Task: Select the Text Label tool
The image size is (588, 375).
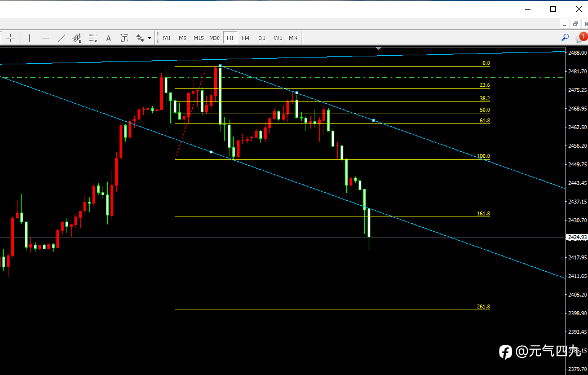Action: coord(124,38)
